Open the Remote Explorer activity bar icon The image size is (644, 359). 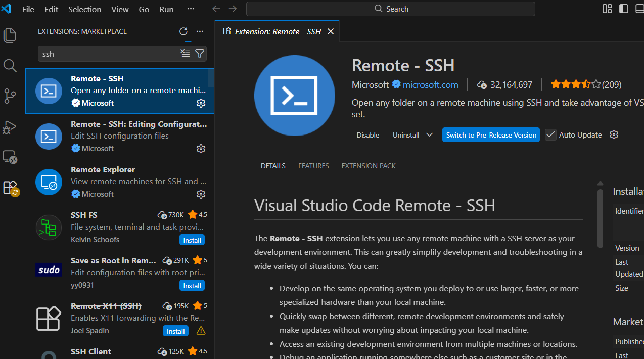10,157
